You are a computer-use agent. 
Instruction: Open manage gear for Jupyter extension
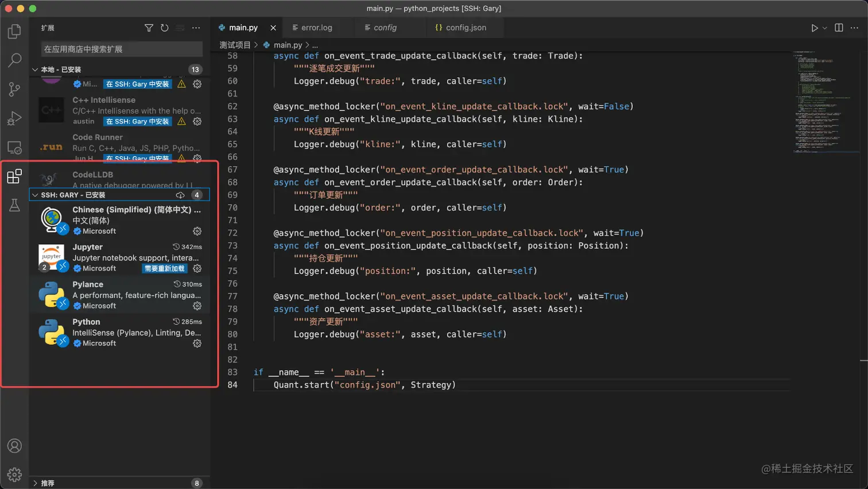(x=197, y=268)
